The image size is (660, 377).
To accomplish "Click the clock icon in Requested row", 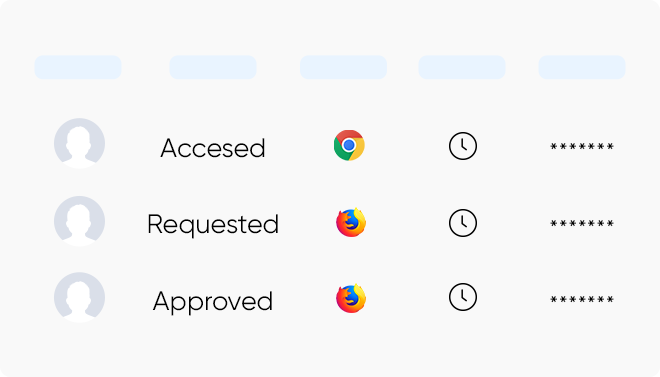I will point(463,223).
